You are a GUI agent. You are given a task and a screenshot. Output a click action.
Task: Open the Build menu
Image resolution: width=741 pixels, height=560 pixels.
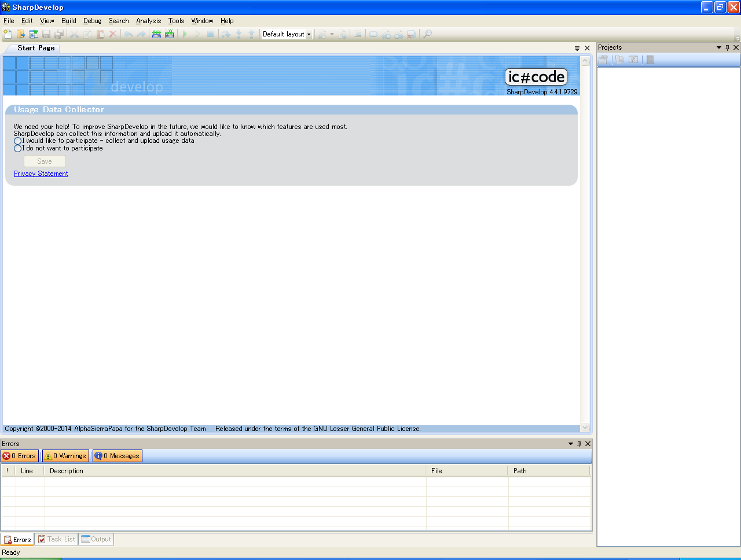pos(69,21)
